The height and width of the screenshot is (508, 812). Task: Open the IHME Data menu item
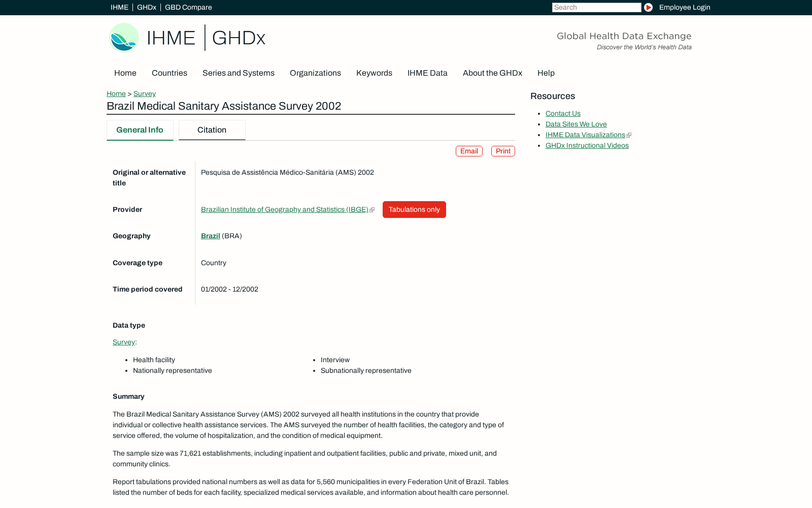pos(427,73)
